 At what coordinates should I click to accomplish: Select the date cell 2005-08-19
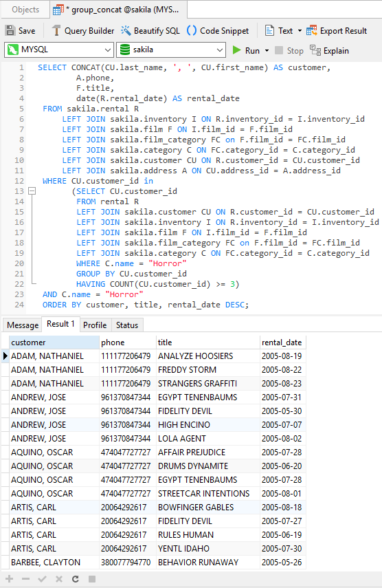[283, 356]
